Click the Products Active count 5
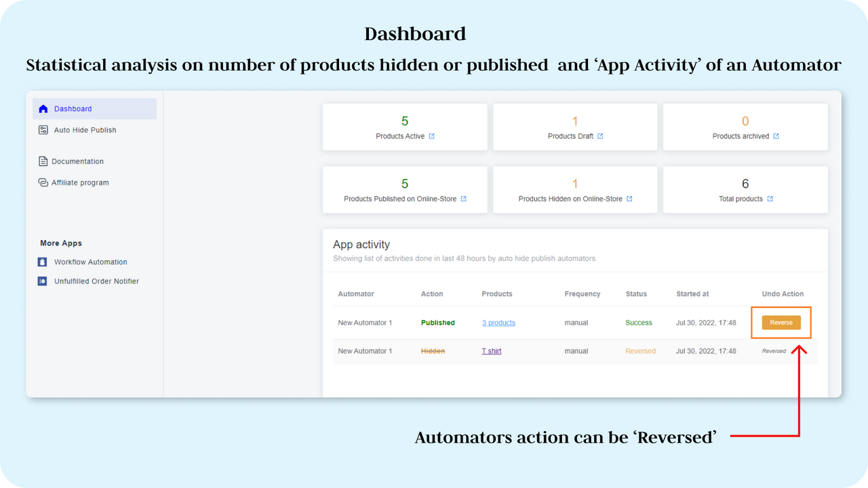868x488 pixels. tap(405, 121)
